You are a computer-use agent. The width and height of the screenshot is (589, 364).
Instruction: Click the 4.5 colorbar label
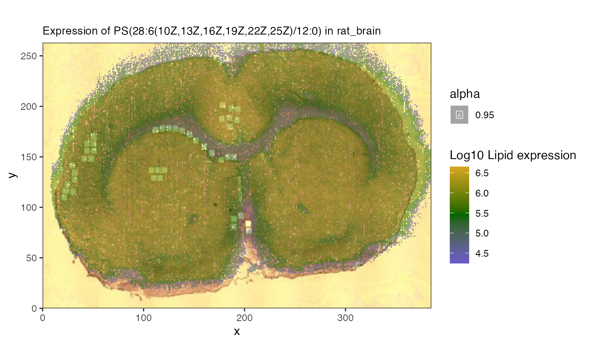[482, 253]
